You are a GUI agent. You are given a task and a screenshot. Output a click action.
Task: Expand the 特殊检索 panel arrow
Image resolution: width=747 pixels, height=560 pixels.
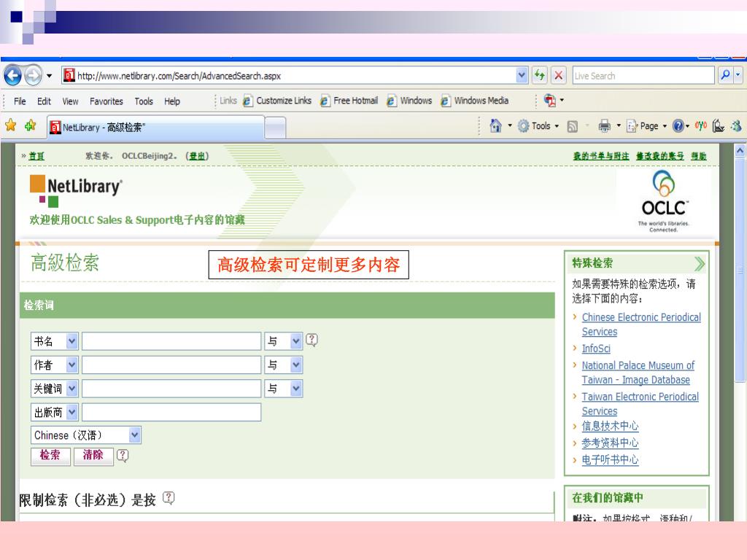click(698, 263)
